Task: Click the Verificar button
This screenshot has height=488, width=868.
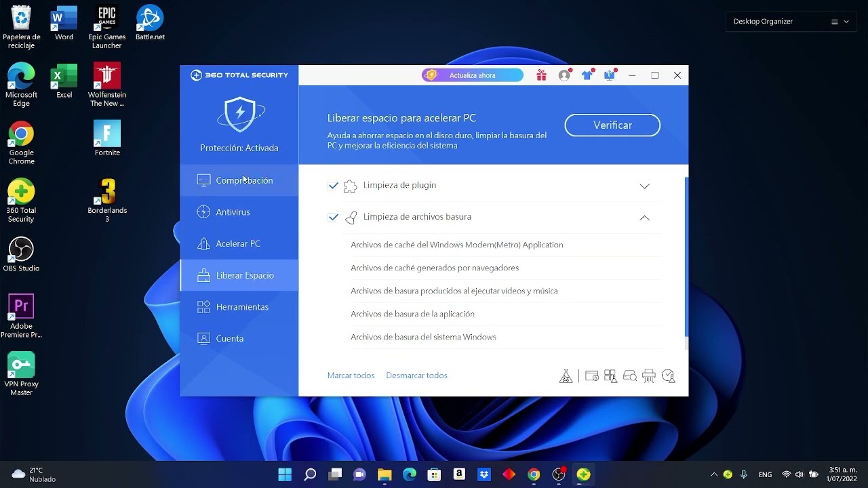Action: point(612,125)
